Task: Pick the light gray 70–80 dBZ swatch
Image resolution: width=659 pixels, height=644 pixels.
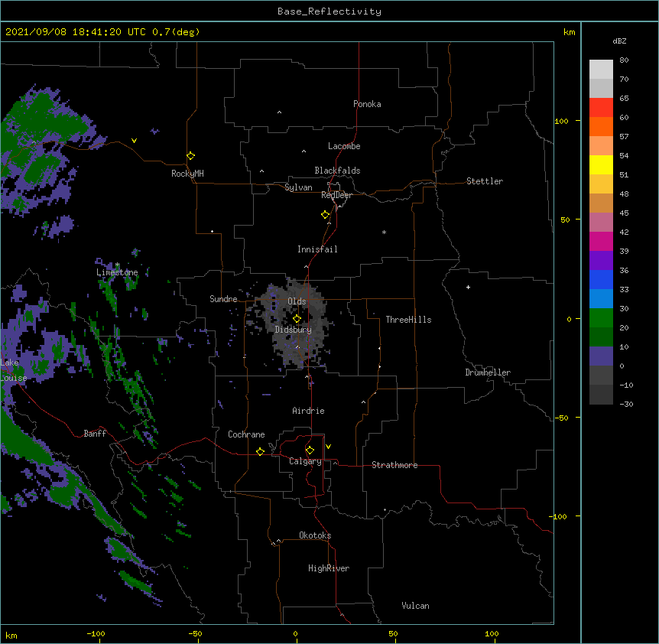Action: [x=601, y=70]
